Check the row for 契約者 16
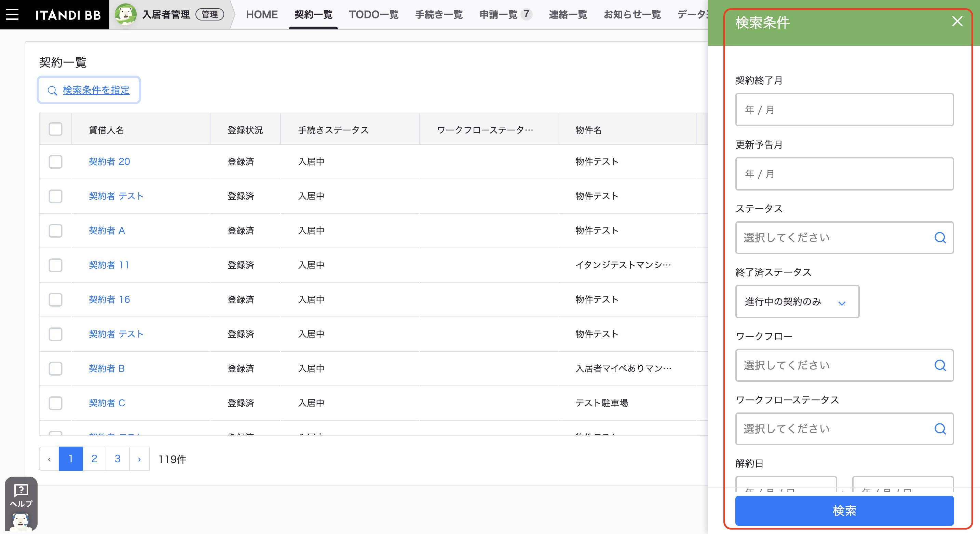980x534 pixels. tap(56, 299)
